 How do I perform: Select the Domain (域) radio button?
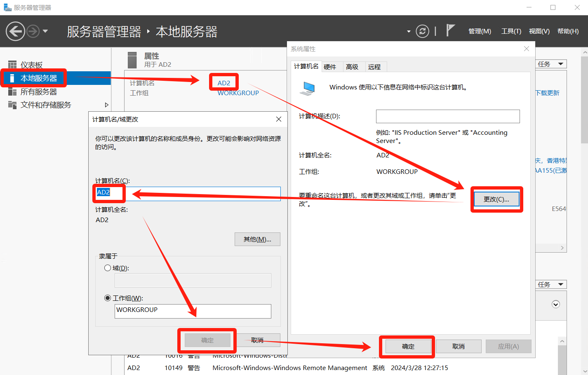[108, 268]
